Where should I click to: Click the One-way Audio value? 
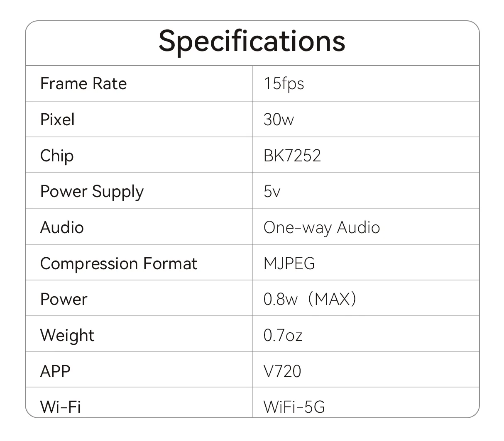click(x=322, y=228)
